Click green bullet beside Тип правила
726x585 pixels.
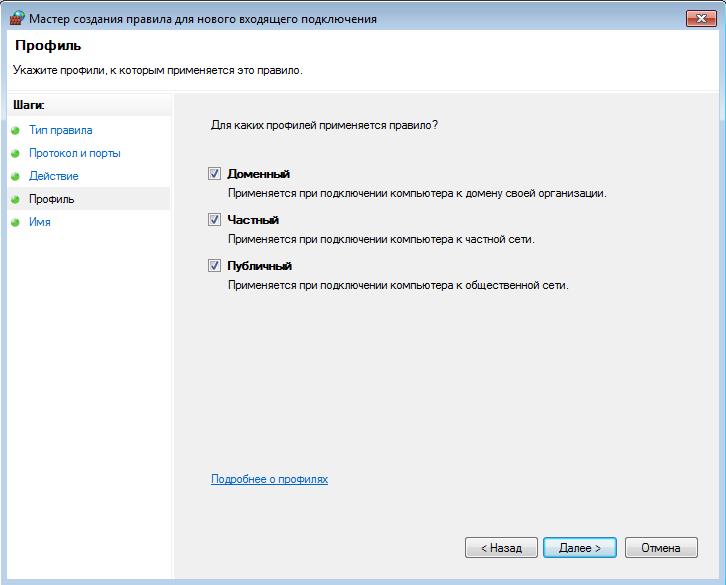[x=15, y=131]
